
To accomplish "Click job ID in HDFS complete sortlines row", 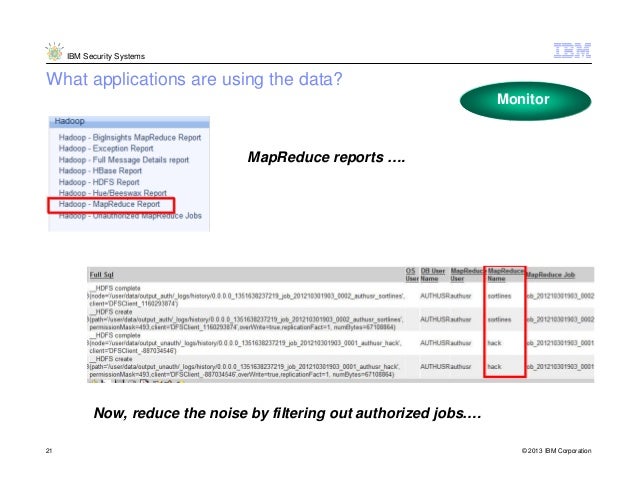I will coord(560,296).
